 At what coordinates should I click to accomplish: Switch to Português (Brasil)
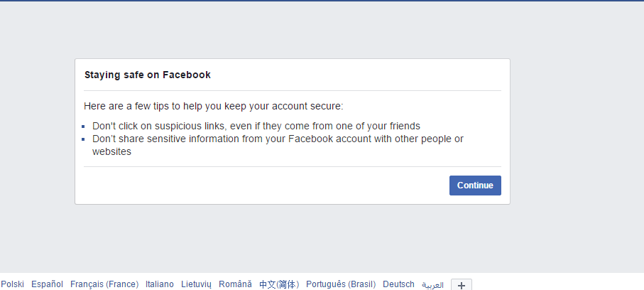point(341,284)
